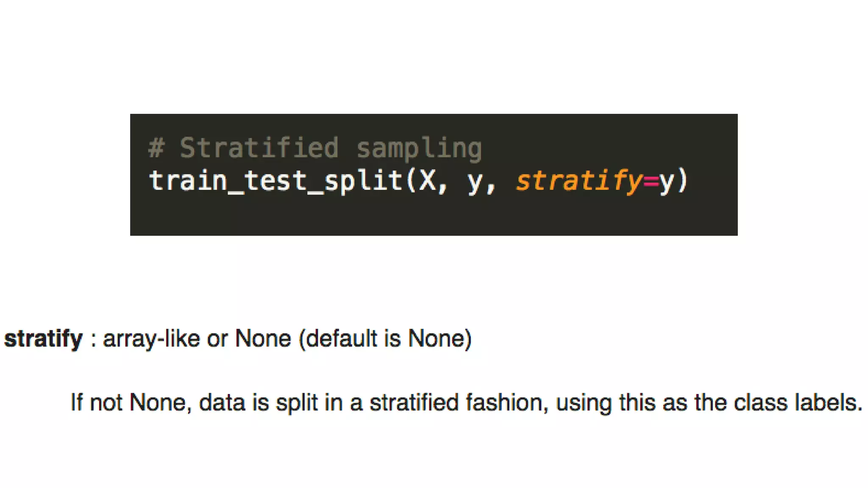Viewport: 868px width, 488px height.
Task: Click the word 'data' in the description
Action: 222,402
